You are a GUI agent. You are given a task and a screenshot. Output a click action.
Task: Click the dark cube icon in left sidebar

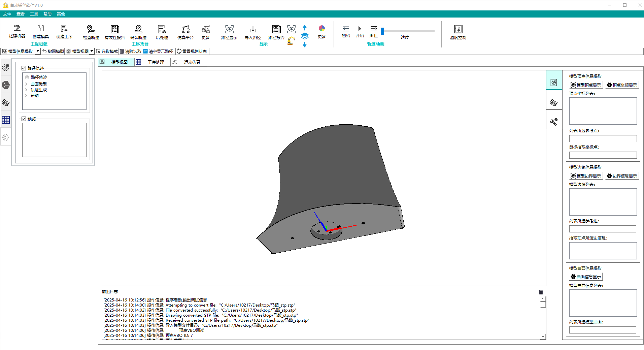tap(6, 85)
